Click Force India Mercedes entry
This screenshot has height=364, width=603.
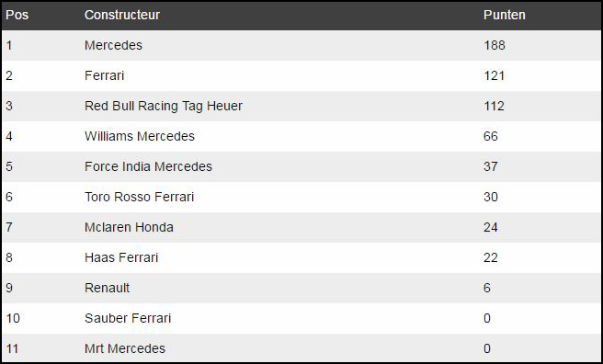pyautogui.click(x=148, y=166)
